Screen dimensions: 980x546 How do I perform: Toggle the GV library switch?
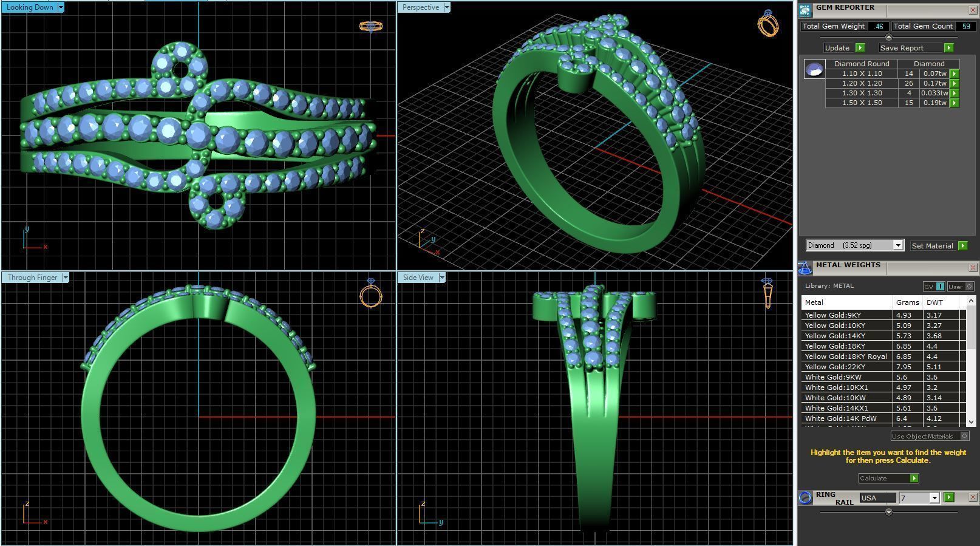tap(934, 287)
